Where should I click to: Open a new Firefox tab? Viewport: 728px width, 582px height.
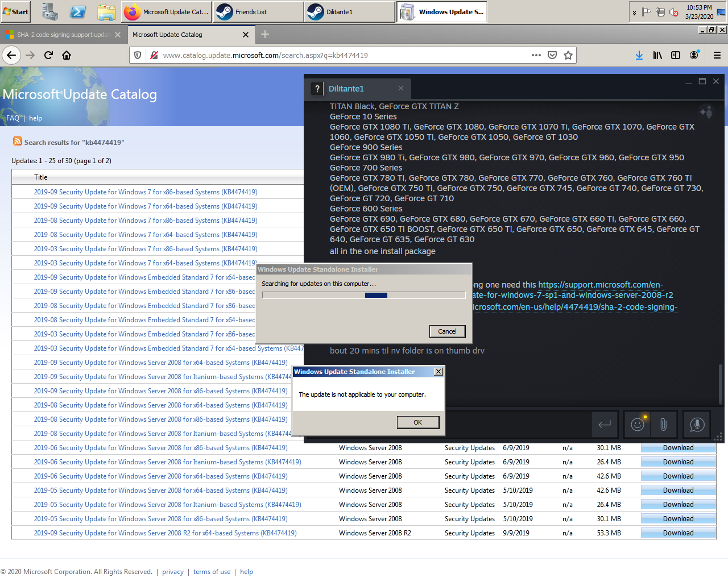pos(265,35)
